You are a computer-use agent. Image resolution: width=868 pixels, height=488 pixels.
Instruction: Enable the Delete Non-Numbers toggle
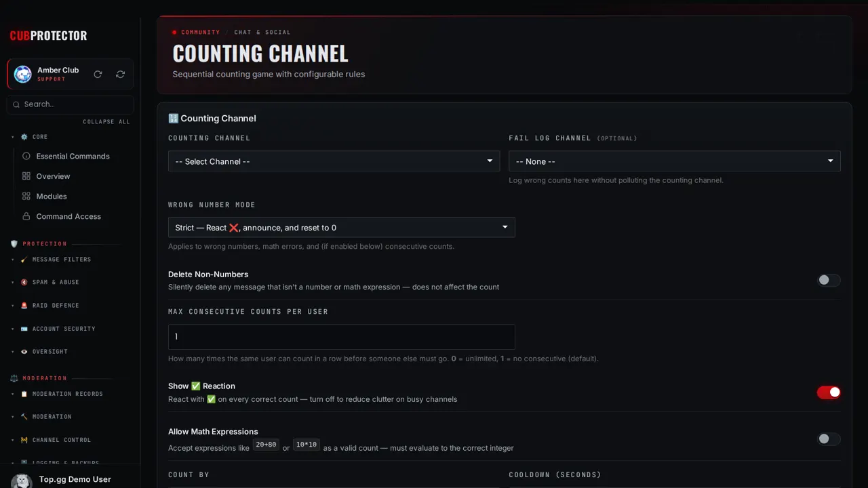click(829, 280)
